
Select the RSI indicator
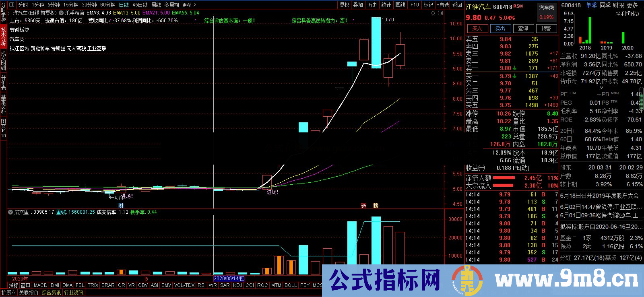click(202, 285)
